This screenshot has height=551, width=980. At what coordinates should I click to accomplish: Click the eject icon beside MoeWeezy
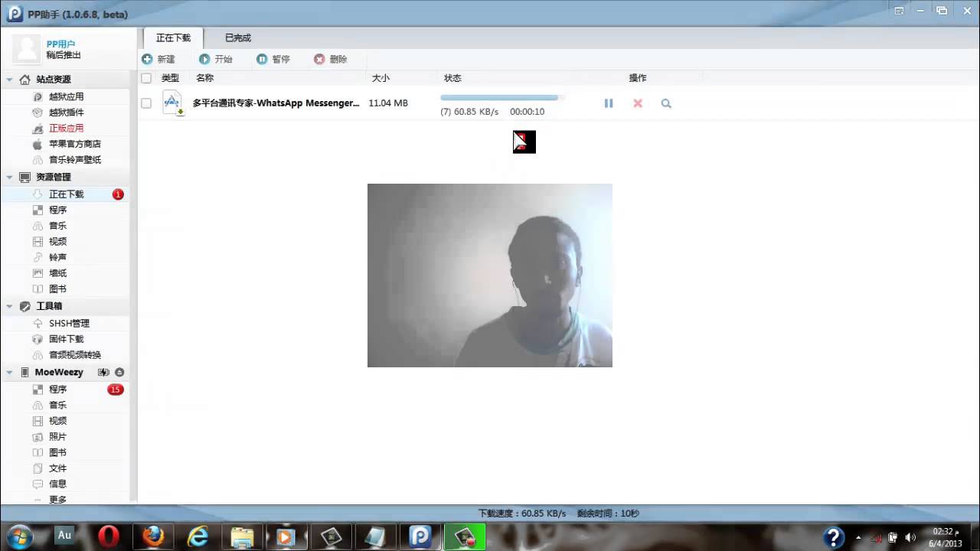(119, 373)
